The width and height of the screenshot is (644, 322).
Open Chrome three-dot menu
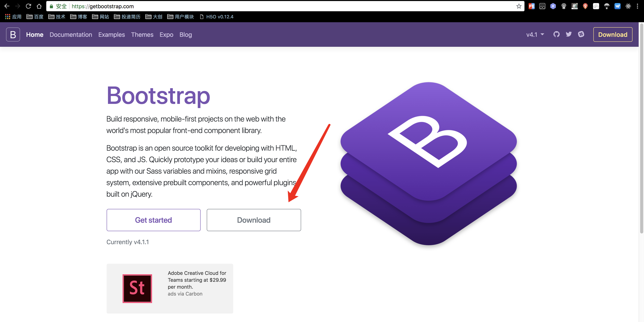point(637,6)
